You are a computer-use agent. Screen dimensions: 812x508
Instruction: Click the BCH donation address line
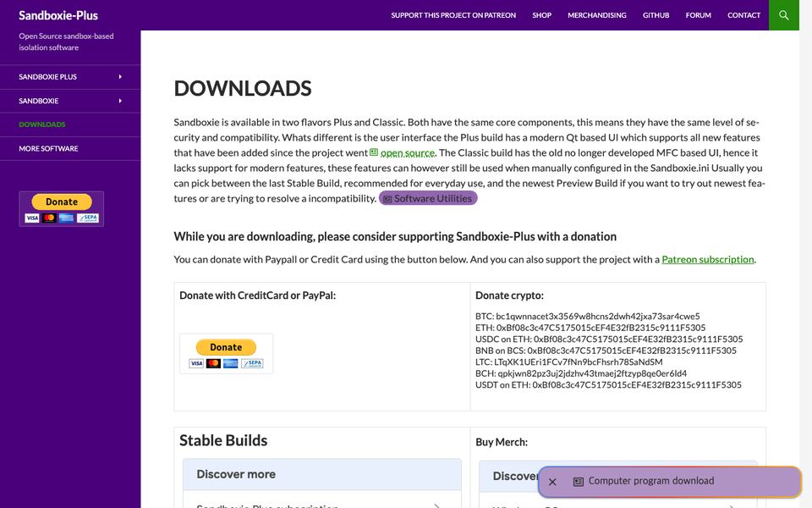[581, 373]
